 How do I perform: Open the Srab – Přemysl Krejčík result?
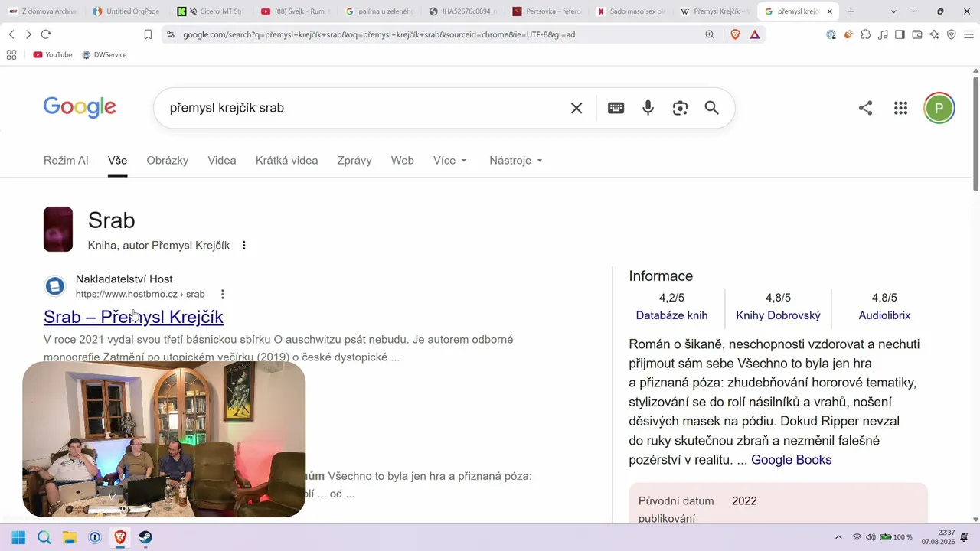click(133, 317)
